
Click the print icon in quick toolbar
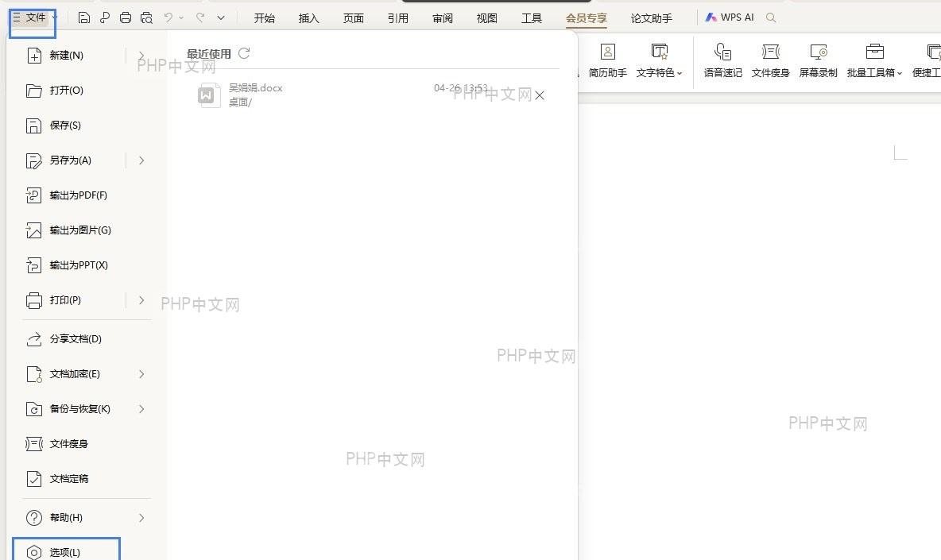(x=126, y=18)
